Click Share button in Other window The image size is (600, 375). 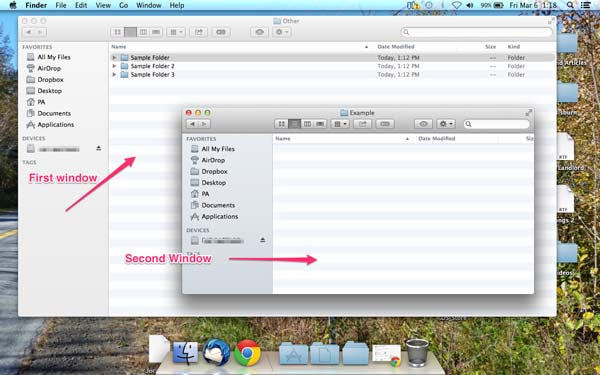(x=199, y=32)
